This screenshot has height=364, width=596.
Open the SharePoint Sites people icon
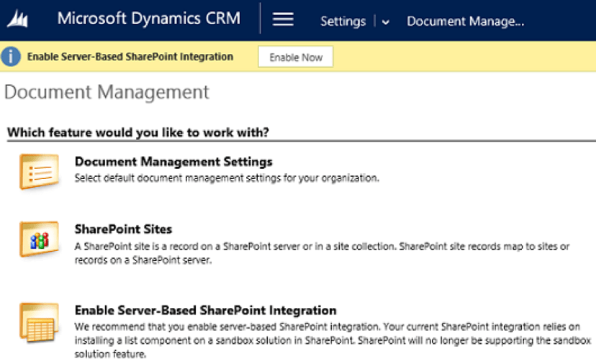(x=39, y=239)
